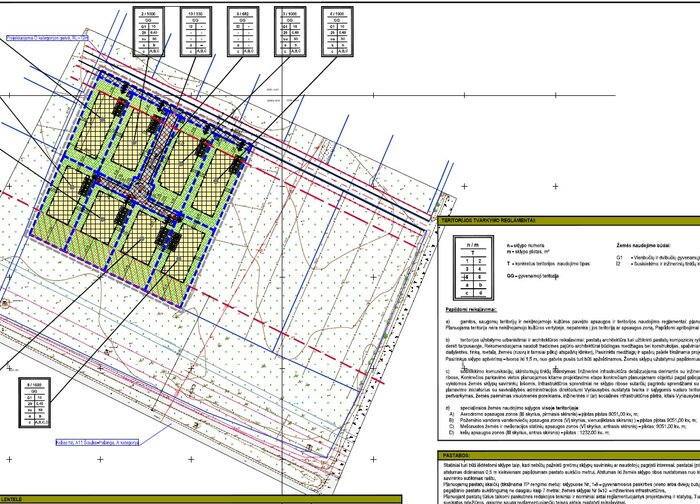Click the "LENTELĖ" heading bar
This screenshot has width=700, height=504.
pyautogui.click(x=201, y=500)
